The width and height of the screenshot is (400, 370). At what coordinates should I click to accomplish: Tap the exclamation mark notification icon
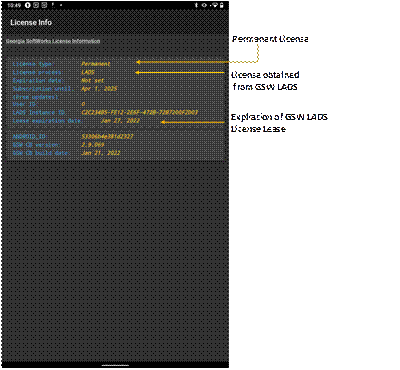coord(53,5)
